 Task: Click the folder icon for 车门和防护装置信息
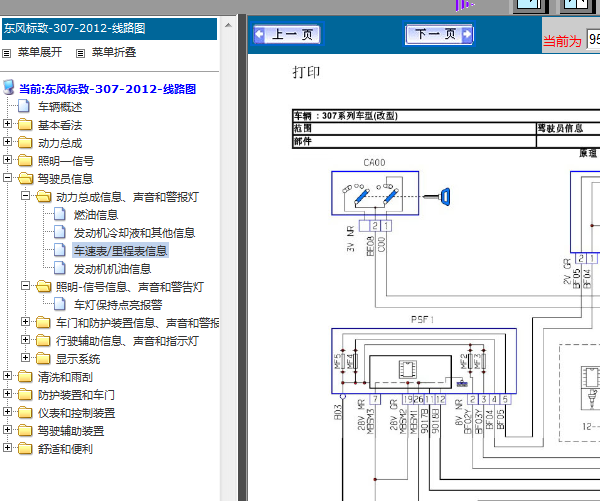coord(43,322)
